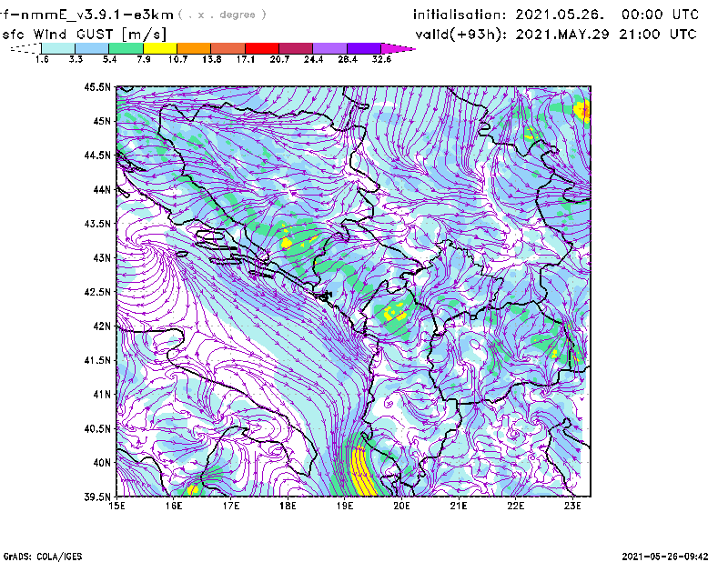Click the green 5.4–7.9 legend swatch
Screen dimensions: 728x562
(126, 48)
